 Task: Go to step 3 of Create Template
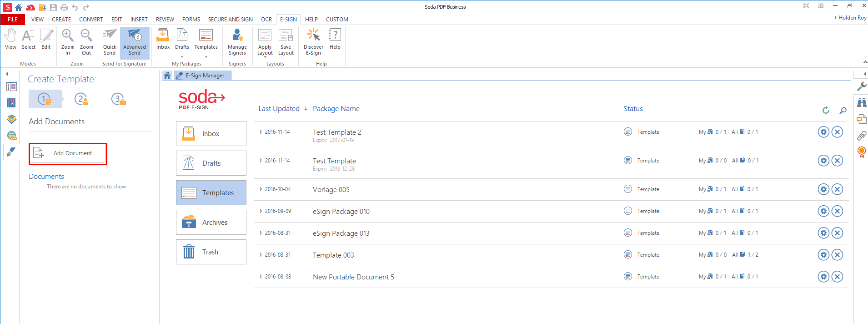pos(118,99)
